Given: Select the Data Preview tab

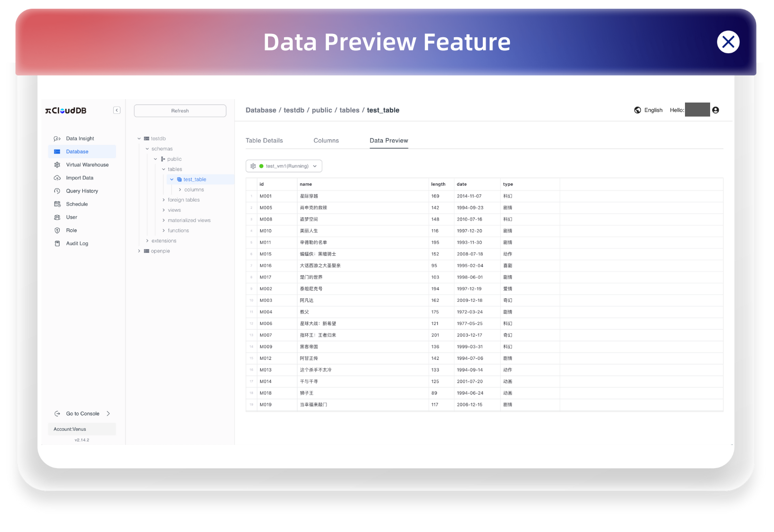Looking at the screenshot, I should 389,141.
